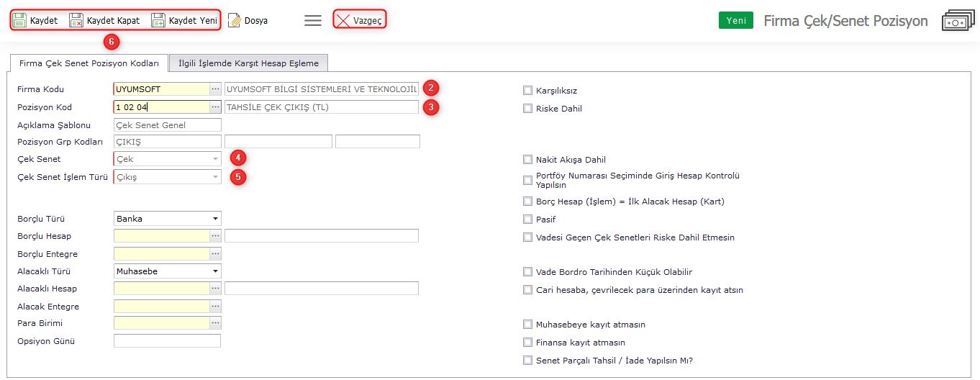Open the hamburger menu icon

[x=313, y=20]
